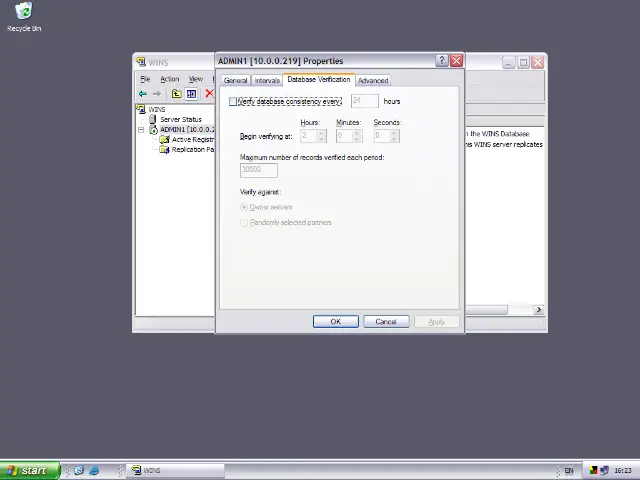Switch to the General tab

235,80
